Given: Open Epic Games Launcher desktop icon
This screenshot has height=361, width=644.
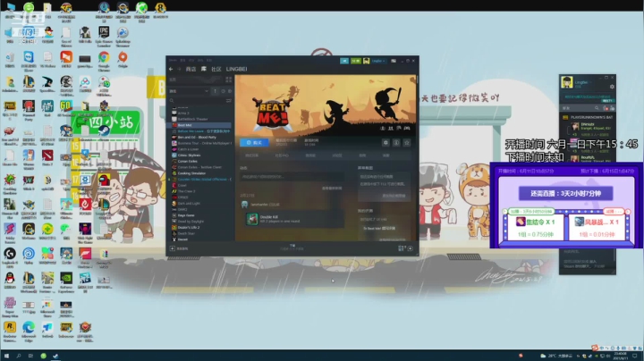Looking at the screenshot, I should (104, 36).
